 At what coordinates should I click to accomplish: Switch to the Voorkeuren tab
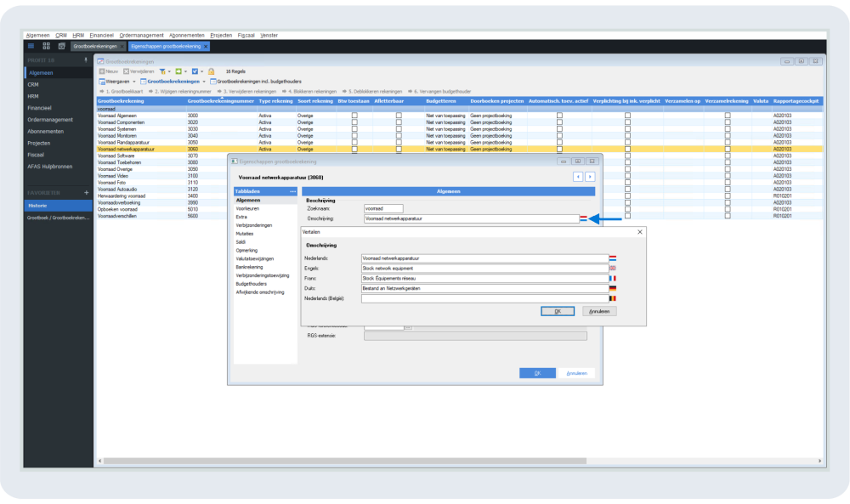(247, 208)
